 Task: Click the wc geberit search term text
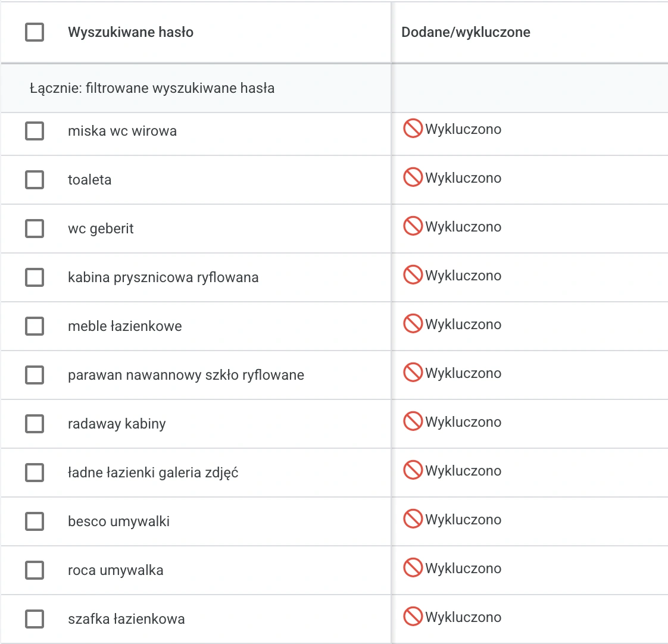[101, 229]
